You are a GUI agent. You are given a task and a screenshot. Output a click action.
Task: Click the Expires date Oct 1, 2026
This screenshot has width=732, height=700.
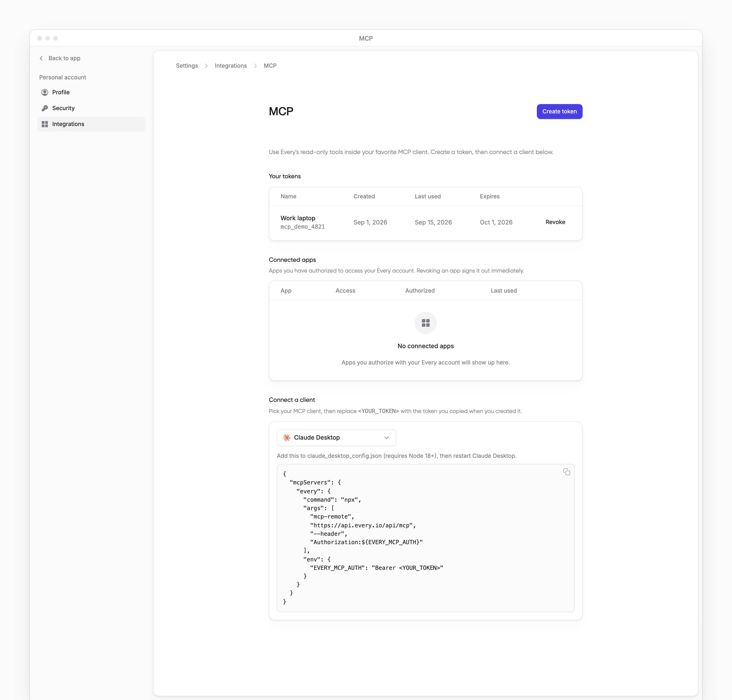tap(496, 222)
